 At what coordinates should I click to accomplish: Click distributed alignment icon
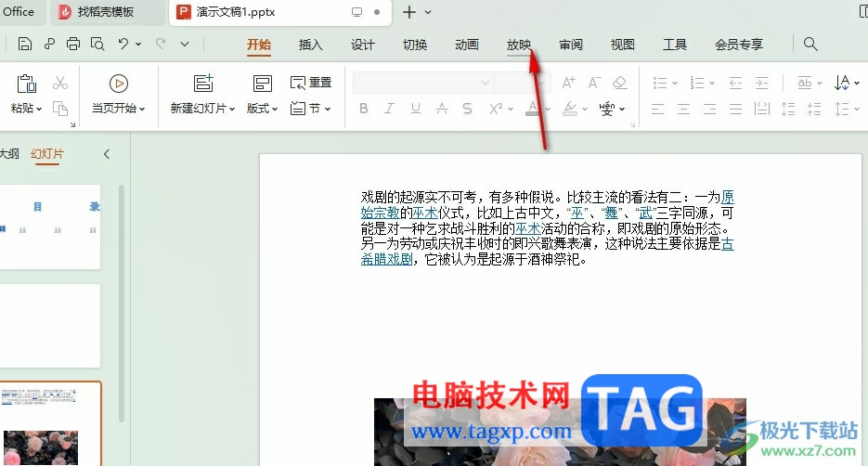(762, 109)
